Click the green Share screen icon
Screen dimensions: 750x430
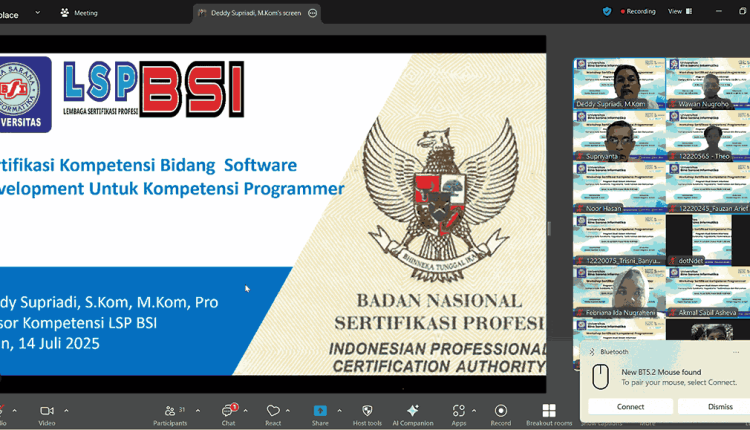pos(320,411)
